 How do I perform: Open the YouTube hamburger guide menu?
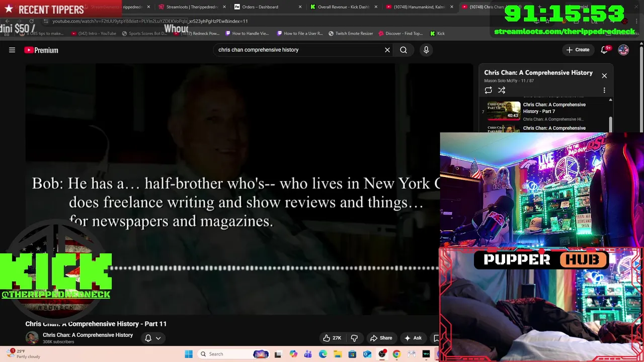point(12,50)
